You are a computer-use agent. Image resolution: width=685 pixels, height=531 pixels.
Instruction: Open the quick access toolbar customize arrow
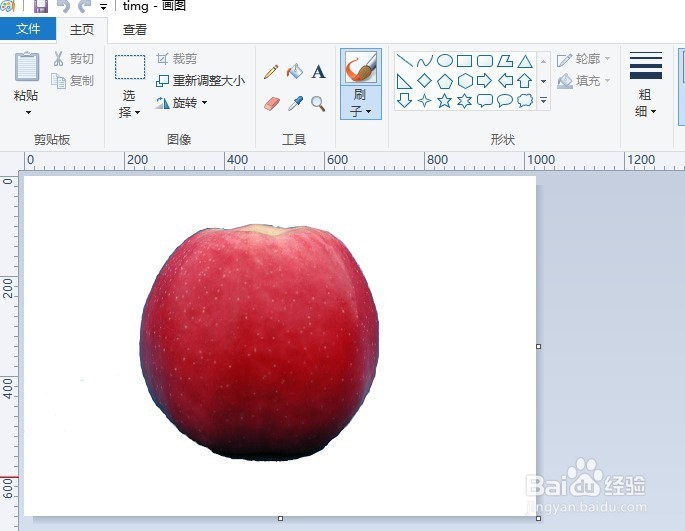click(103, 7)
